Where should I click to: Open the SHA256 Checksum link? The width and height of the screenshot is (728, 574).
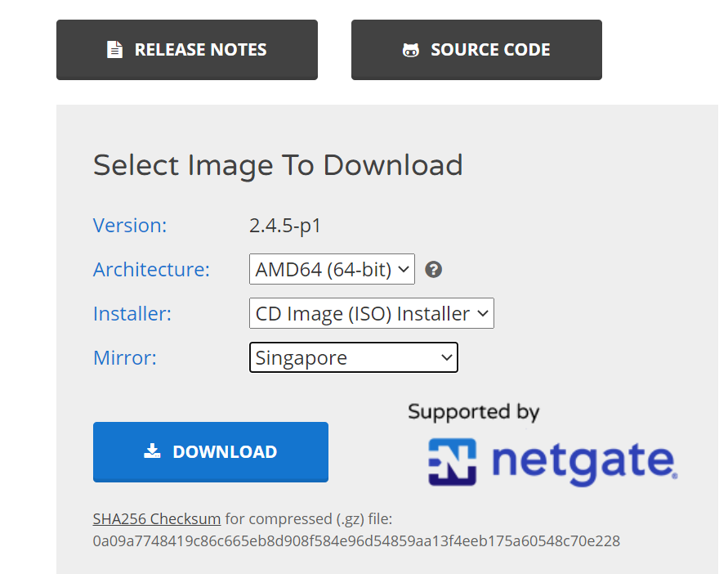(x=157, y=518)
